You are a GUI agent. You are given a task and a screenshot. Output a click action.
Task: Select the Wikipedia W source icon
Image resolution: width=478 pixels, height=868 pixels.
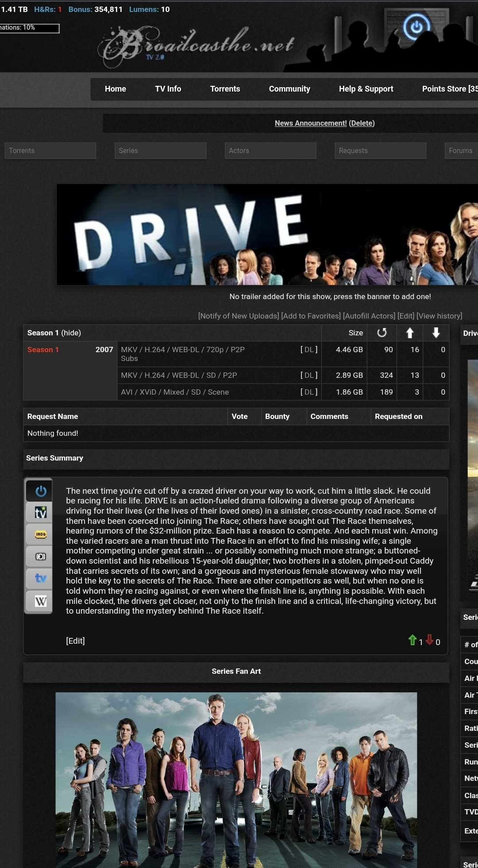click(40, 601)
